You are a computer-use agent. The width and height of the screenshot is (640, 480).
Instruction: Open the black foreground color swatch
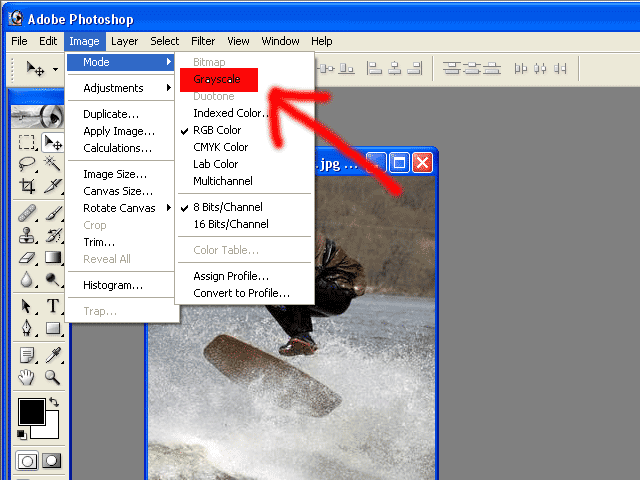tap(30, 411)
